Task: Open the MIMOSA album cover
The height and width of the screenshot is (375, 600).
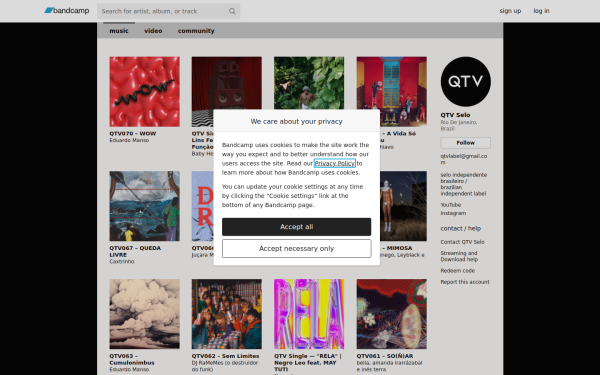Action: pos(403,206)
